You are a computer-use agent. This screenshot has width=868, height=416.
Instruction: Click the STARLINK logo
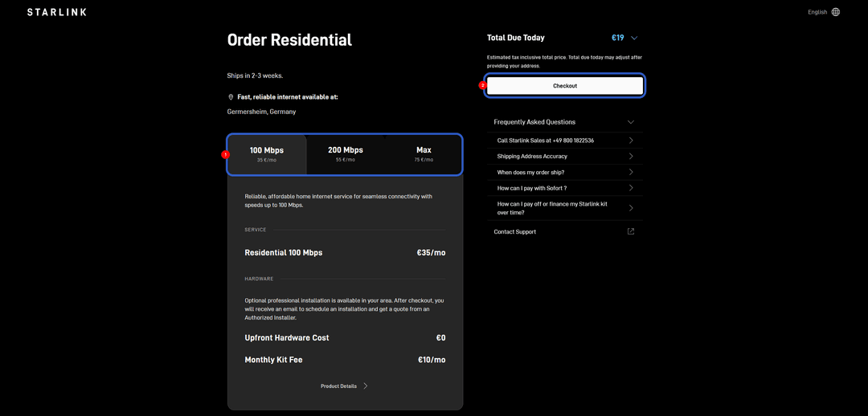tap(56, 12)
